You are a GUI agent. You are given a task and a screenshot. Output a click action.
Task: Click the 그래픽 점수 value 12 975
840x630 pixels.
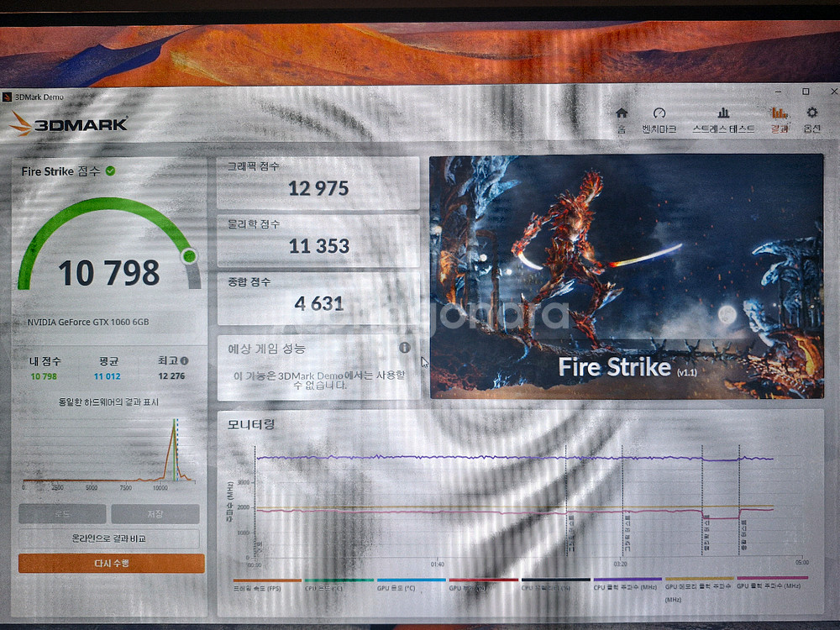(318, 188)
